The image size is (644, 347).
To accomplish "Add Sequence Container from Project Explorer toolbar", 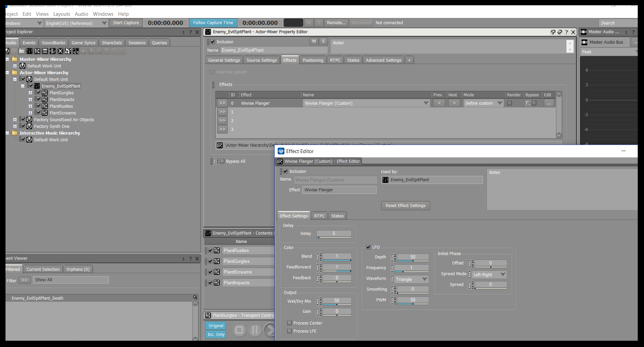I will click(45, 51).
